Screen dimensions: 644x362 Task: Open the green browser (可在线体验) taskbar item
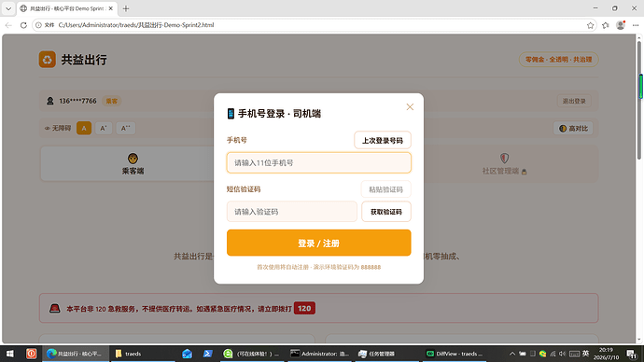click(251, 354)
